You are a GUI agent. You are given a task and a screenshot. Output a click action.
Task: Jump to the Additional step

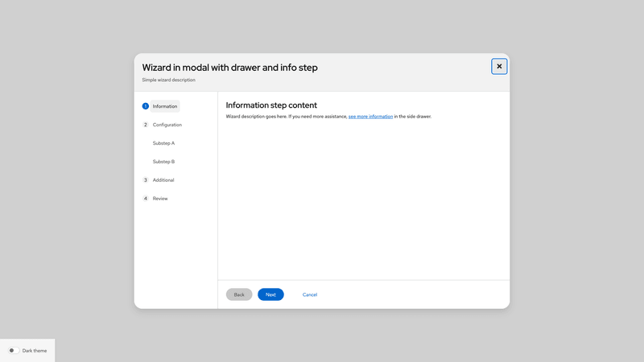point(163,180)
